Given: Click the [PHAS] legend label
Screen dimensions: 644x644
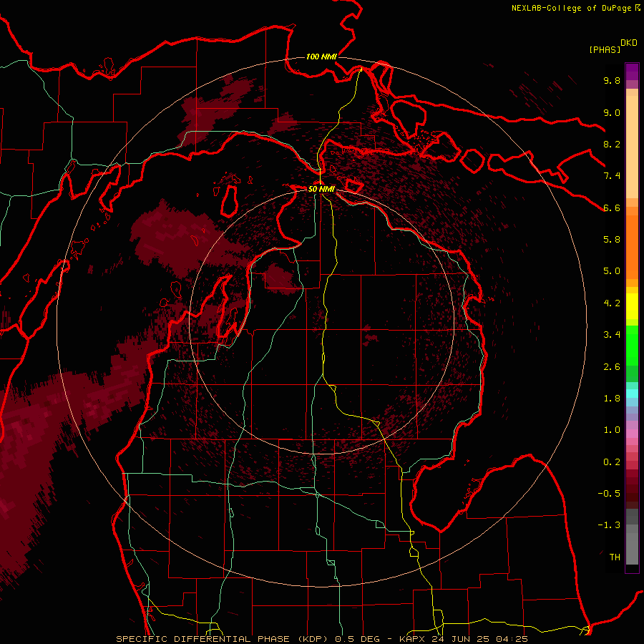Looking at the screenshot, I should tap(605, 50).
